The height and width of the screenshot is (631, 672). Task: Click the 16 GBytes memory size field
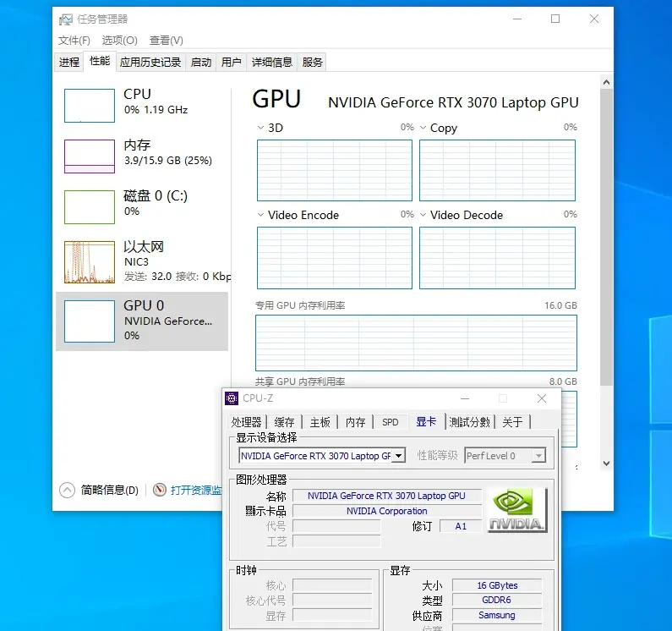[497, 585]
